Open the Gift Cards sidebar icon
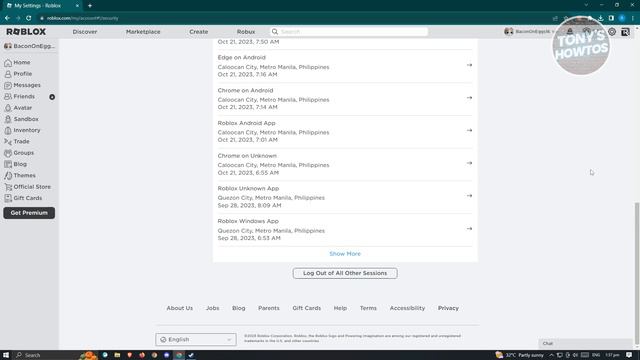Image resolution: width=640 pixels, height=360 pixels. pos(8,198)
